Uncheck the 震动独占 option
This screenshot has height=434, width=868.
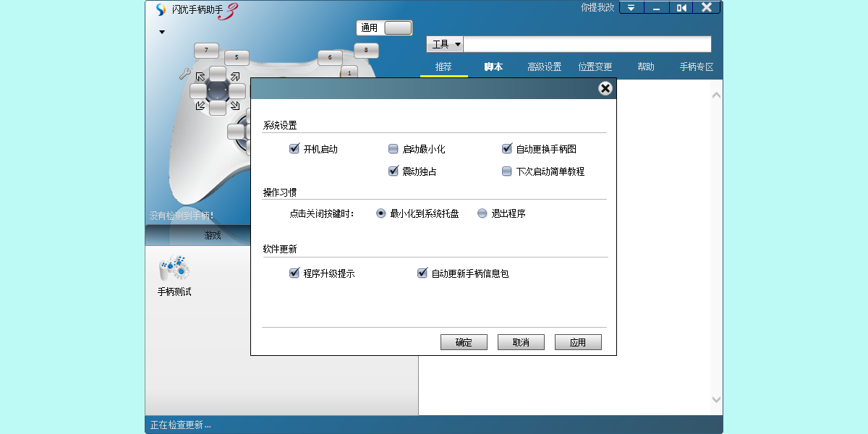tap(393, 171)
